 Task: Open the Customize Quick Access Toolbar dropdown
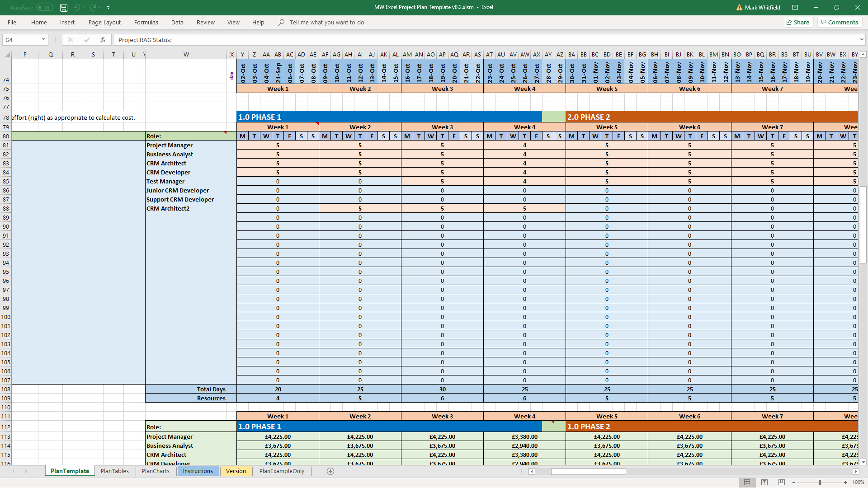[x=108, y=8]
